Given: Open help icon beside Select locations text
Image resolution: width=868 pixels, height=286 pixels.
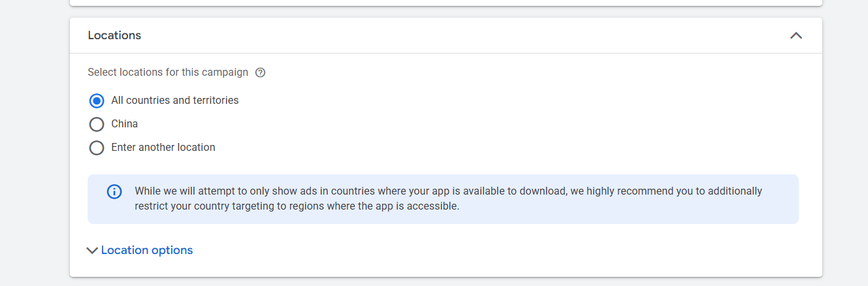Looking at the screenshot, I should pos(260,72).
